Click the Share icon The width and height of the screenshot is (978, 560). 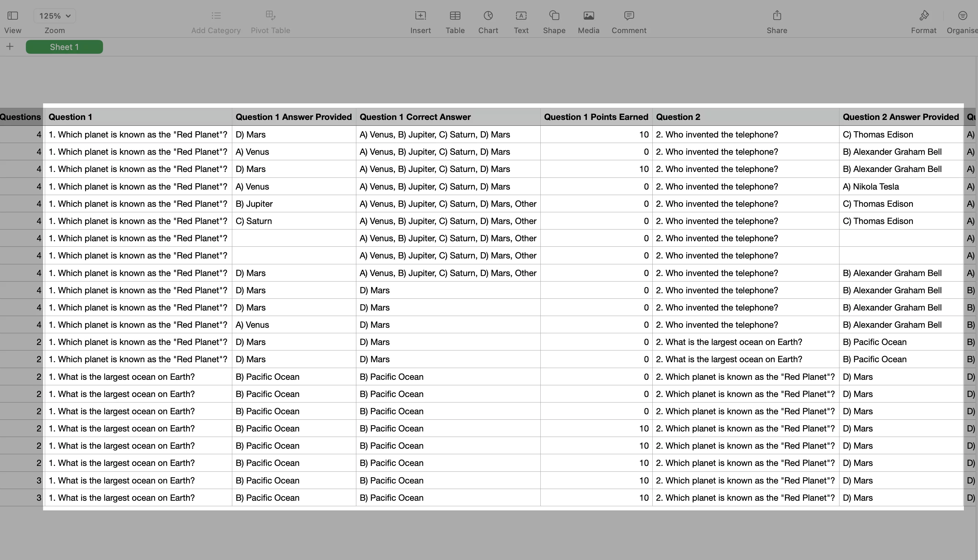pos(777,16)
